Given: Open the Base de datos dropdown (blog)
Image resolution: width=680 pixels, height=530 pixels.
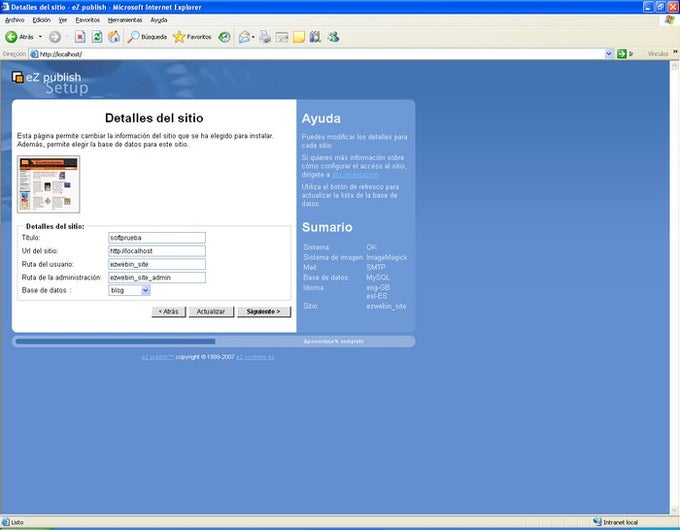Looking at the screenshot, I should 129,291.
